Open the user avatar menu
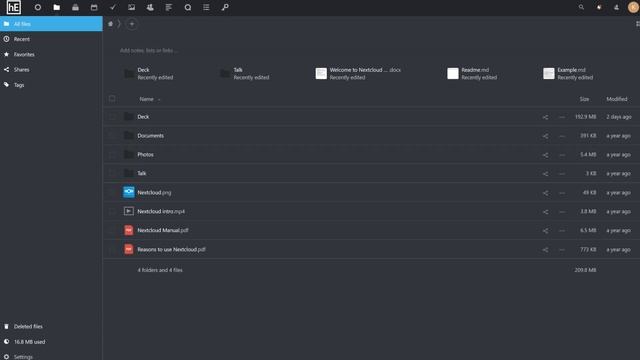The width and height of the screenshot is (640, 360). [x=633, y=7]
